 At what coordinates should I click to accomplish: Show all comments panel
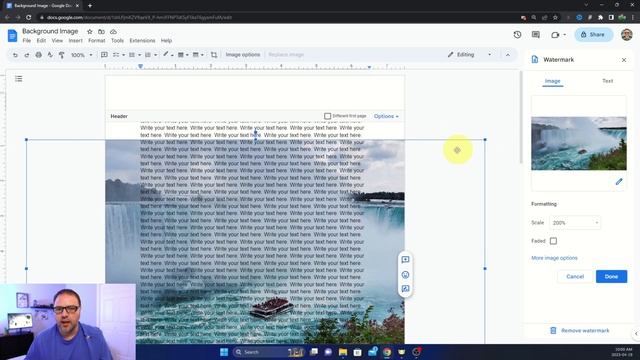(x=536, y=35)
